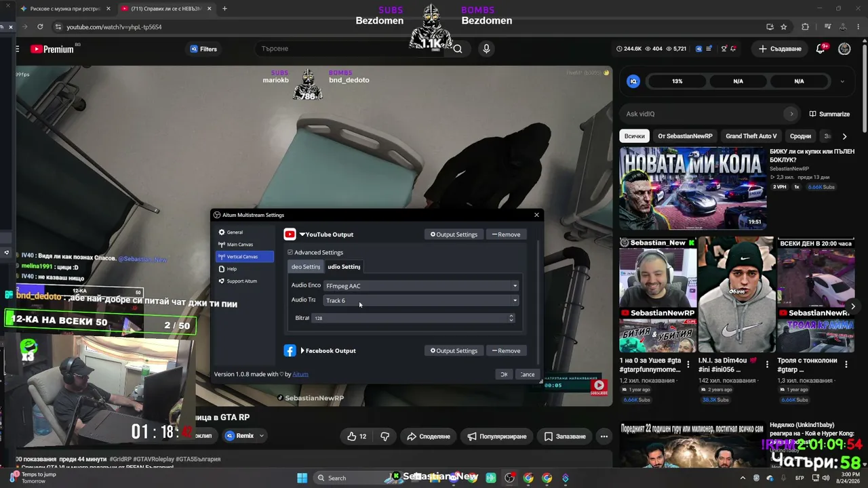This screenshot has height=488, width=868.
Task: Open the Remix dropdown under the video
Action: (245, 436)
